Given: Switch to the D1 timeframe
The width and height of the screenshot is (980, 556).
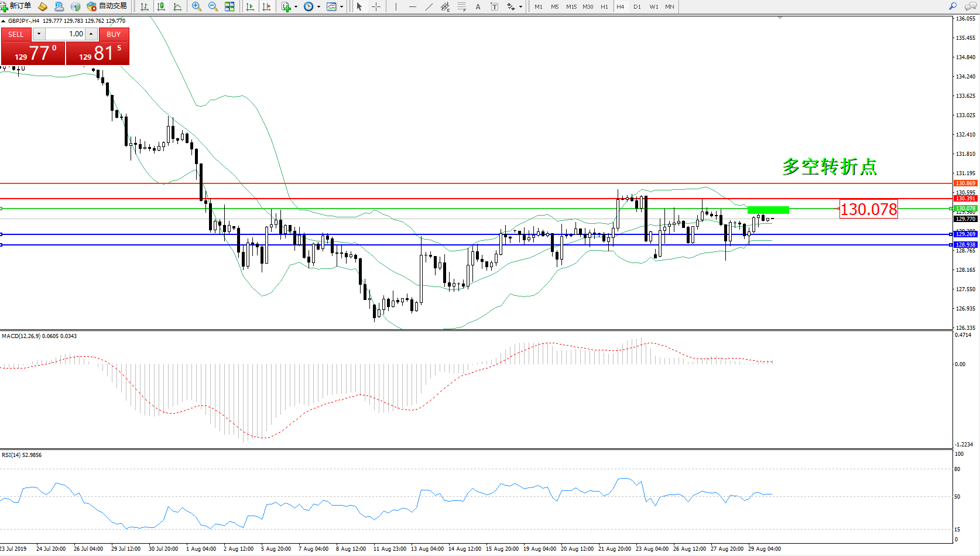Looking at the screenshot, I should [637, 6].
